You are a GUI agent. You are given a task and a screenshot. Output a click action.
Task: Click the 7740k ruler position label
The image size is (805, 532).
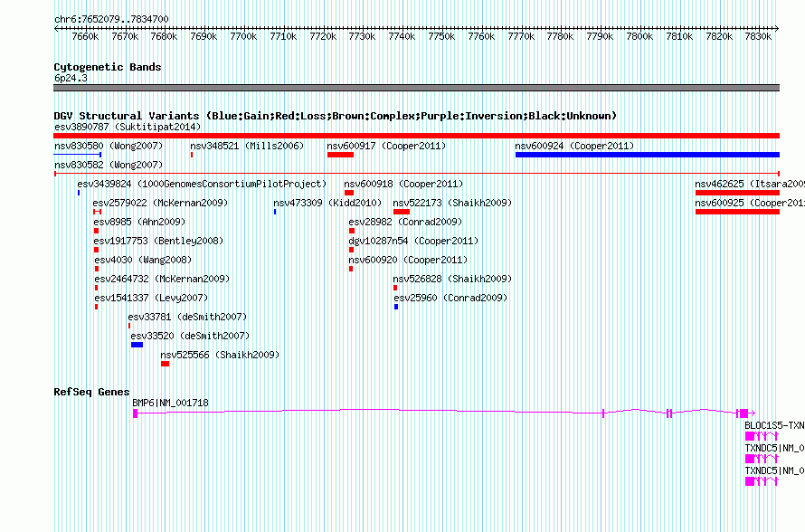(402, 36)
